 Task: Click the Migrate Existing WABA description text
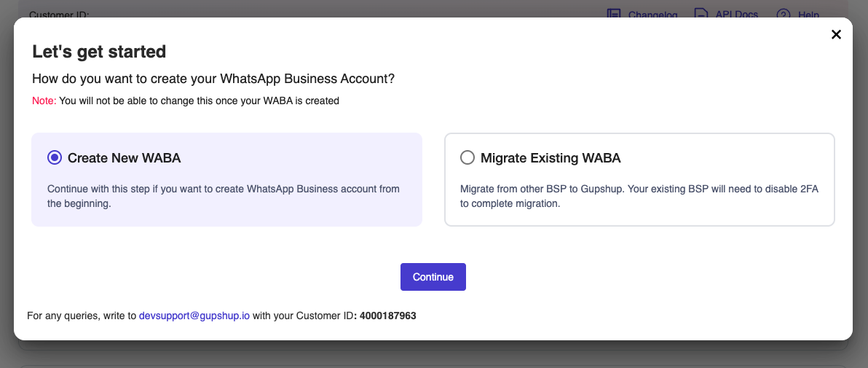639,196
